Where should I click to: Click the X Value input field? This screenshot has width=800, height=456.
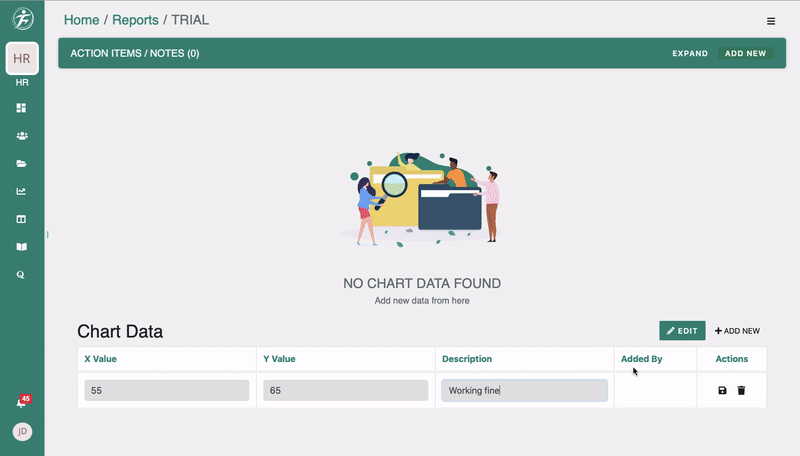166,391
